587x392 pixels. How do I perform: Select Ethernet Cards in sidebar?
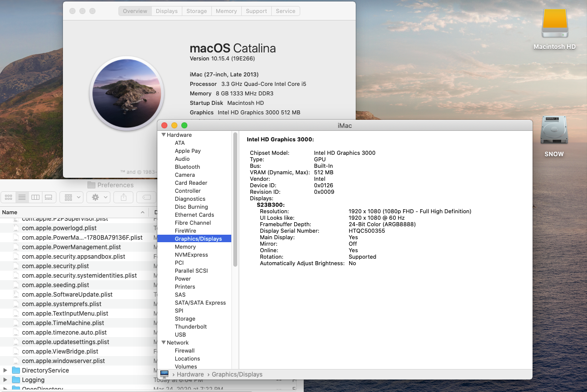194,215
